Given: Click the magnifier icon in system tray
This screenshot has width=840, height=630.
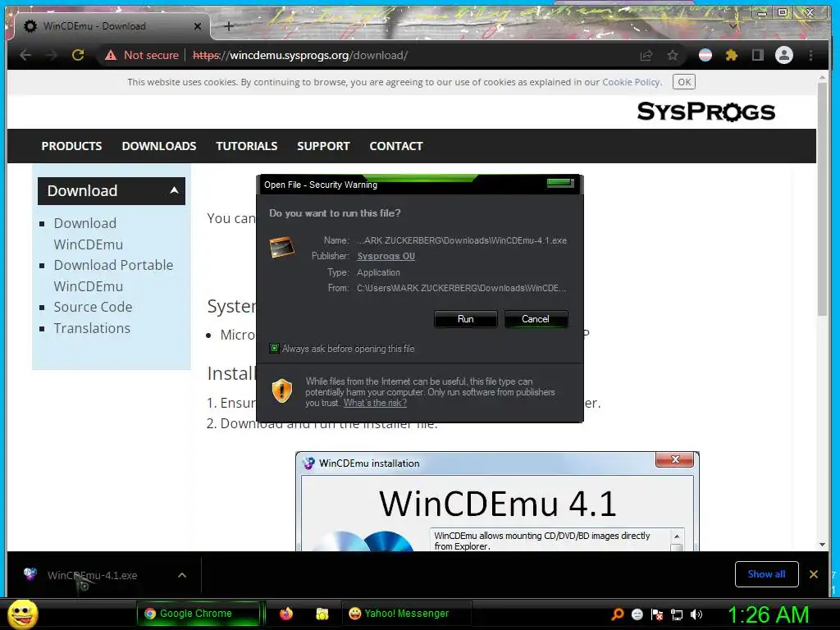Looking at the screenshot, I should [617, 614].
